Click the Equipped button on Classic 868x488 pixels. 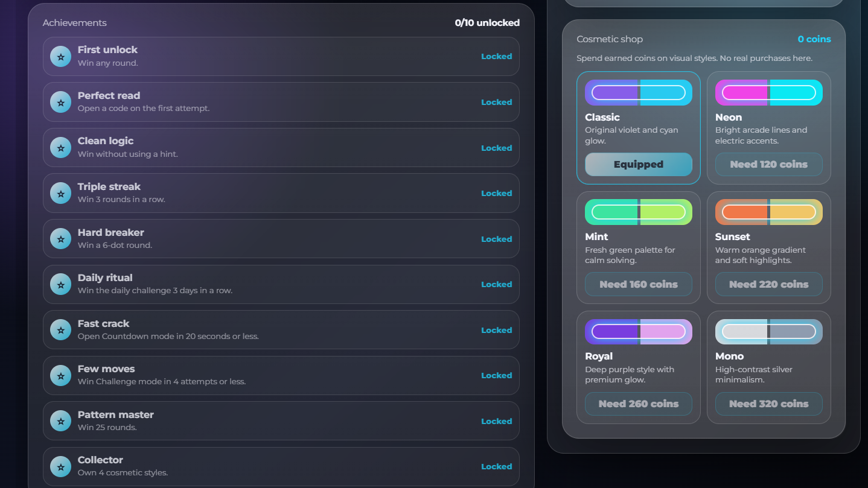pos(639,165)
